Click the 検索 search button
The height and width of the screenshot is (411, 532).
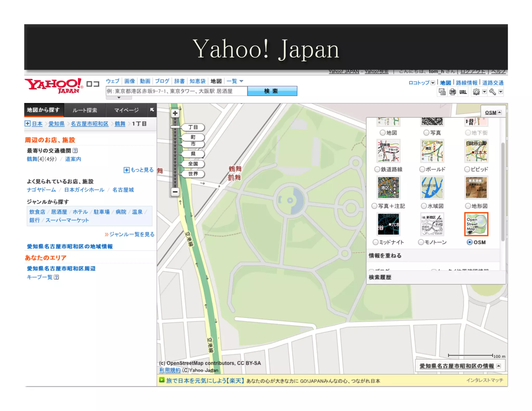tap(272, 91)
